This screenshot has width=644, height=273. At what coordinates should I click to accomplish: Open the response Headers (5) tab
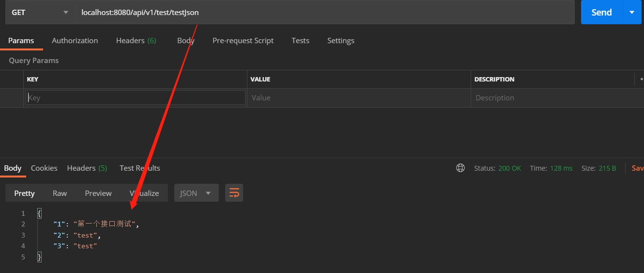point(87,168)
